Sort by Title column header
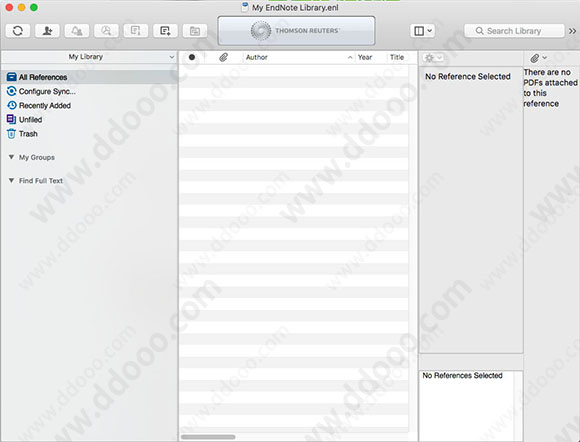The height and width of the screenshot is (442, 580). click(x=397, y=57)
